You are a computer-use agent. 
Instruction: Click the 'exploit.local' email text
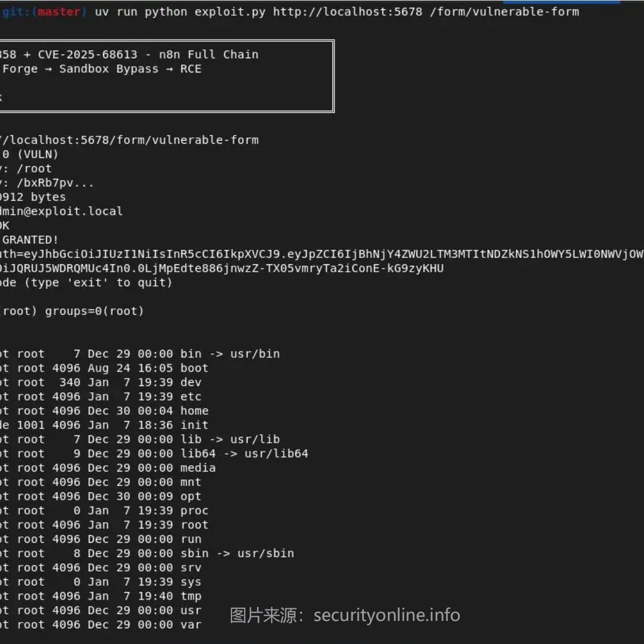coord(77,211)
